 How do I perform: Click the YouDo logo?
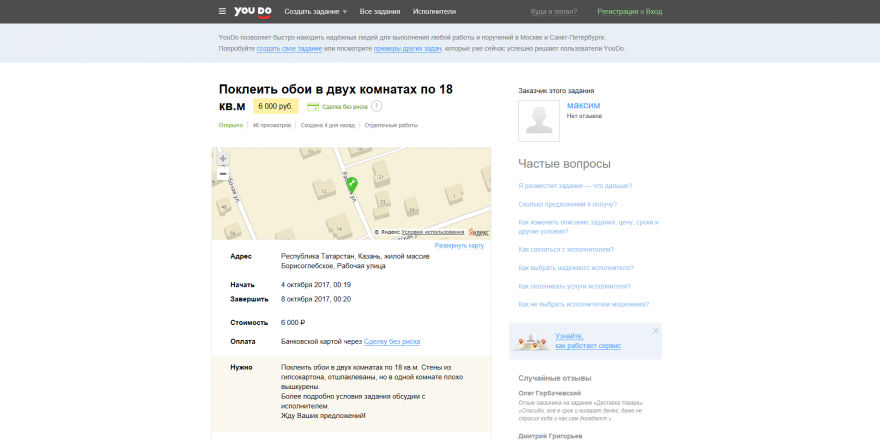coord(253,11)
